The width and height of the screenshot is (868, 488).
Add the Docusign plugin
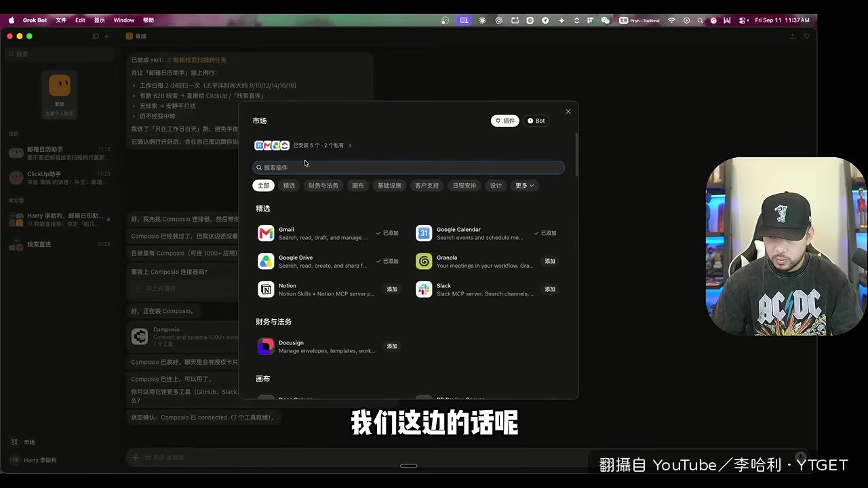[392, 346]
